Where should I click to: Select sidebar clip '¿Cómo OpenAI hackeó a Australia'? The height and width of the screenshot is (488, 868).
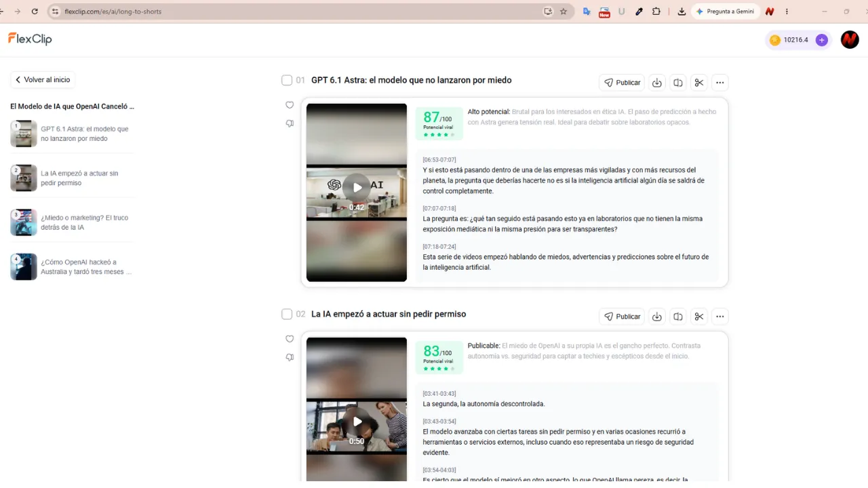pyautogui.click(x=72, y=267)
